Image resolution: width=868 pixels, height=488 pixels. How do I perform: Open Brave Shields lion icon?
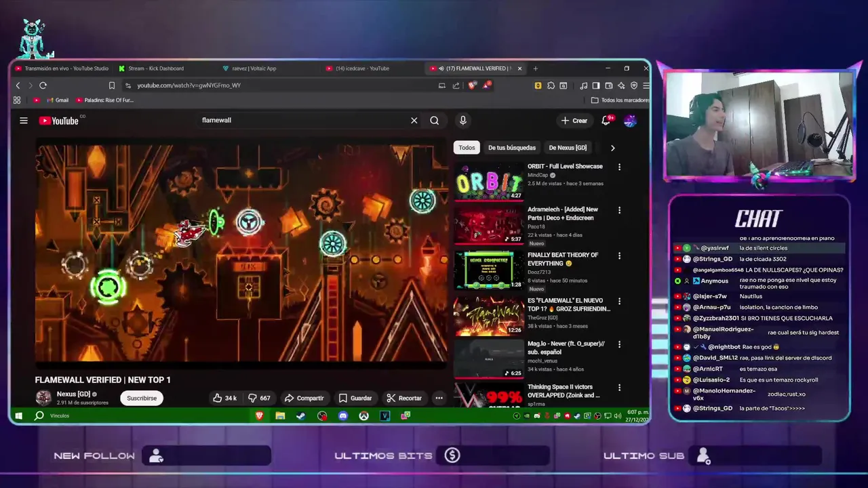[473, 85]
